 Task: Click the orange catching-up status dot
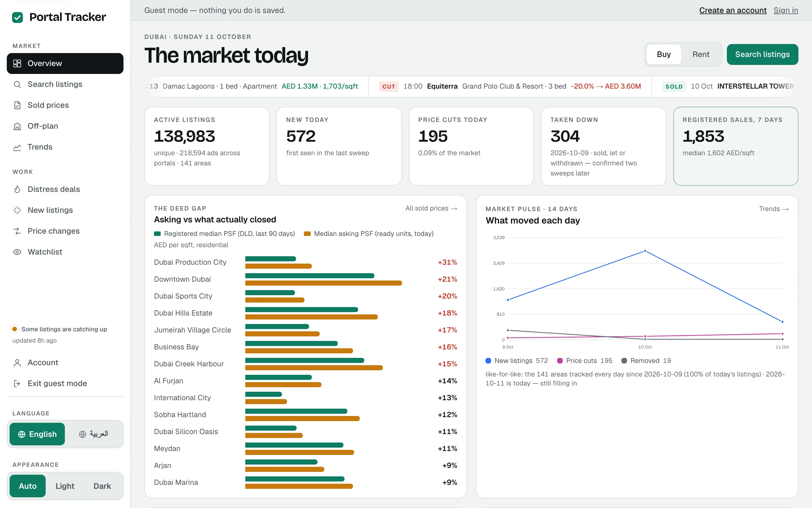pyautogui.click(x=14, y=329)
